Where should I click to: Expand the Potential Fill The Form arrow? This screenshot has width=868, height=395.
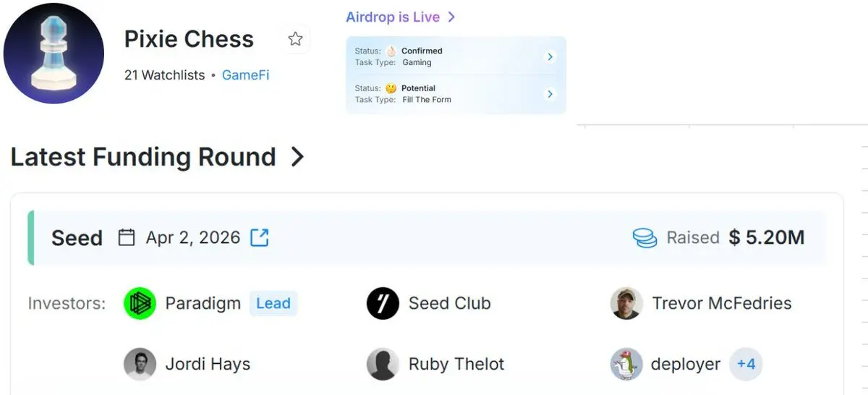click(x=550, y=94)
